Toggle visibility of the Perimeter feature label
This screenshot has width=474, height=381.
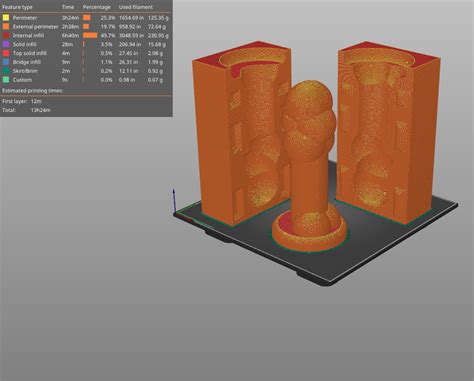click(25, 18)
